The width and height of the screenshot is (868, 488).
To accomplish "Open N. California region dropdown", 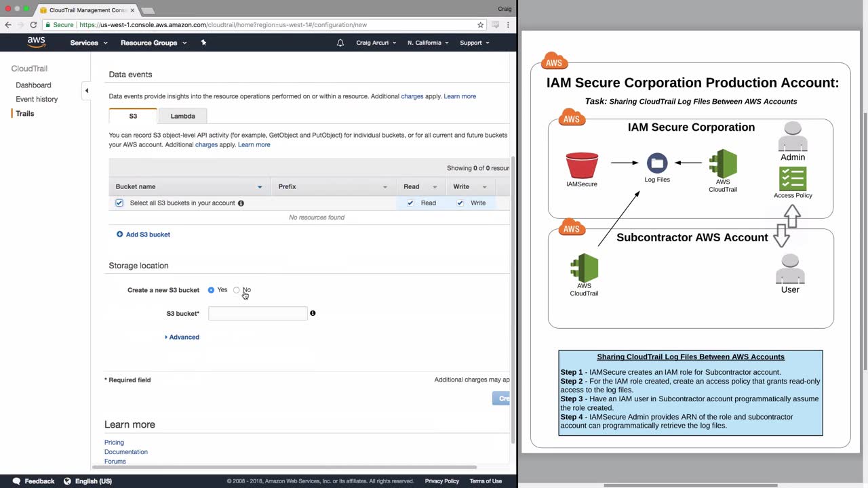I will tap(428, 43).
